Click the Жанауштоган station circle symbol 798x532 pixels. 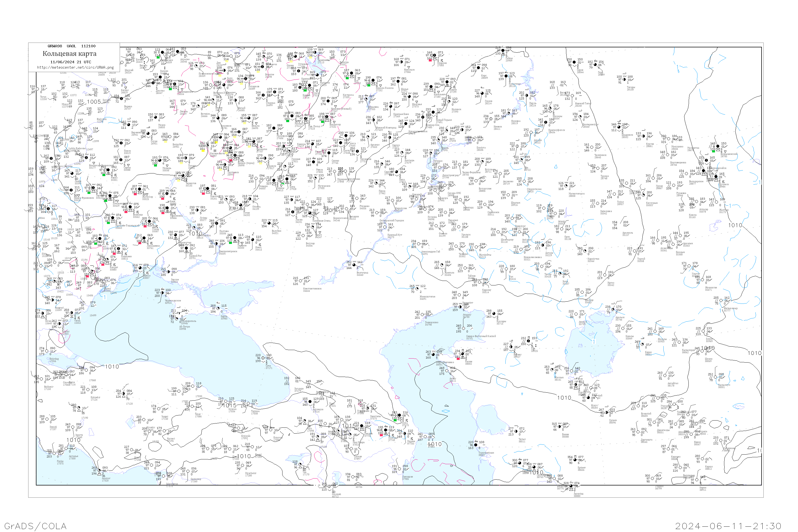point(417,289)
